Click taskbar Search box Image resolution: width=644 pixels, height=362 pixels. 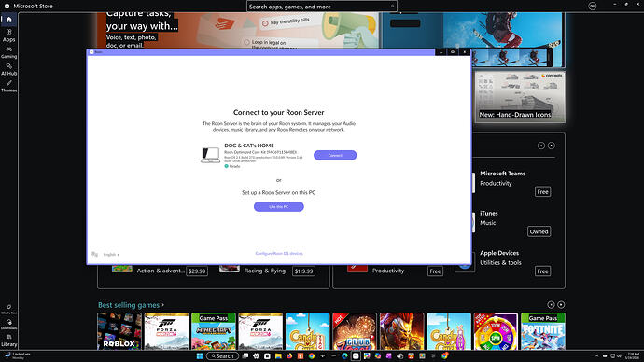[x=223, y=355]
